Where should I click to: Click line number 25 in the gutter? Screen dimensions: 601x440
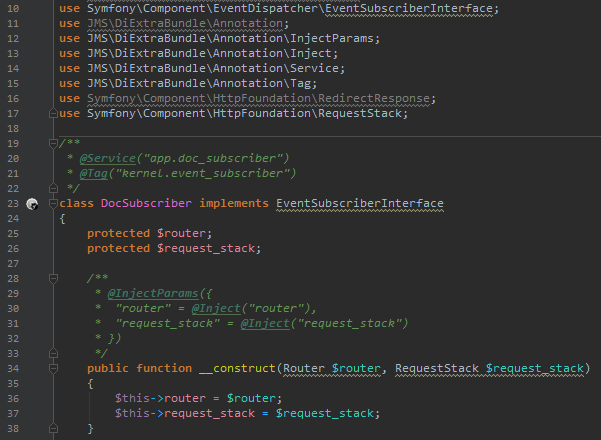(13, 233)
